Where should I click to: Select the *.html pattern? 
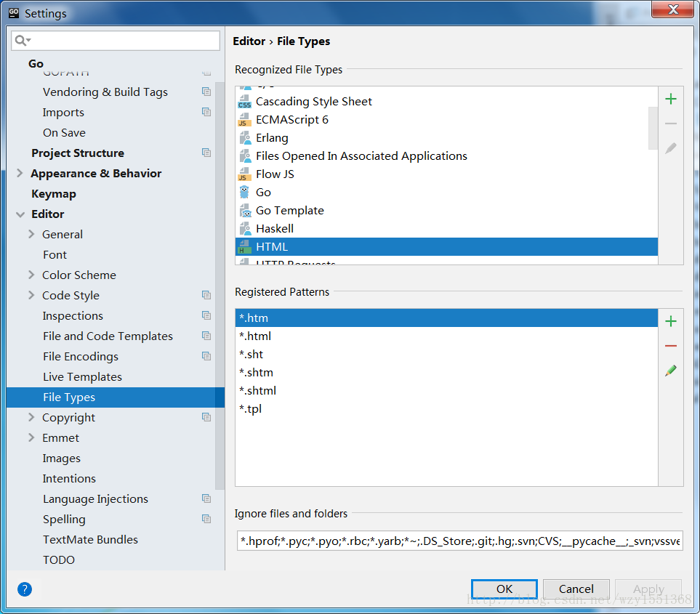click(446, 336)
